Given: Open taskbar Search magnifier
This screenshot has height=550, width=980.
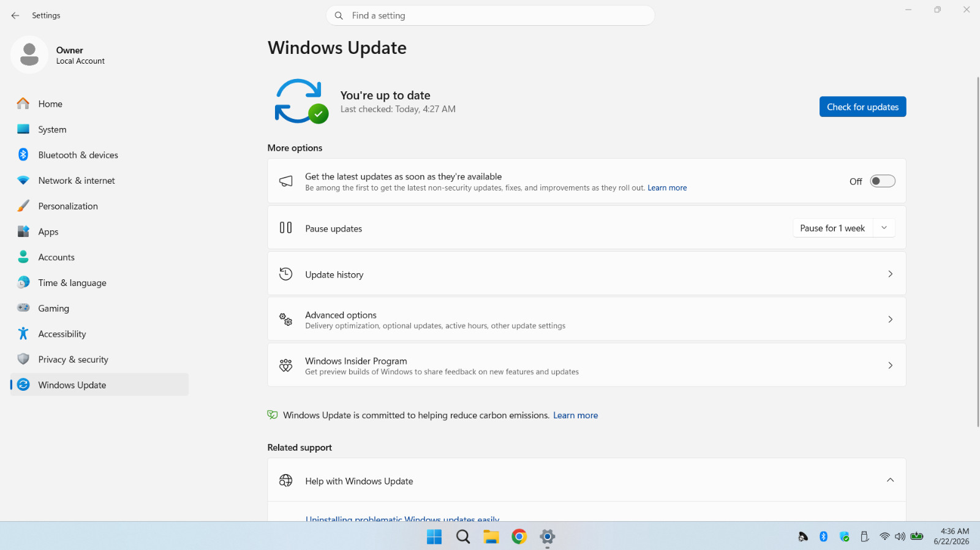Looking at the screenshot, I should pos(463,537).
